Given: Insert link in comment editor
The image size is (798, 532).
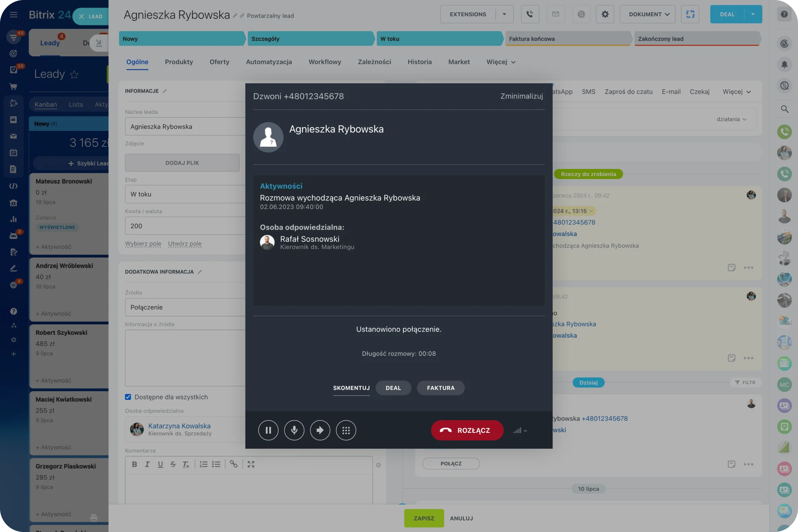Looking at the screenshot, I should tap(233, 464).
